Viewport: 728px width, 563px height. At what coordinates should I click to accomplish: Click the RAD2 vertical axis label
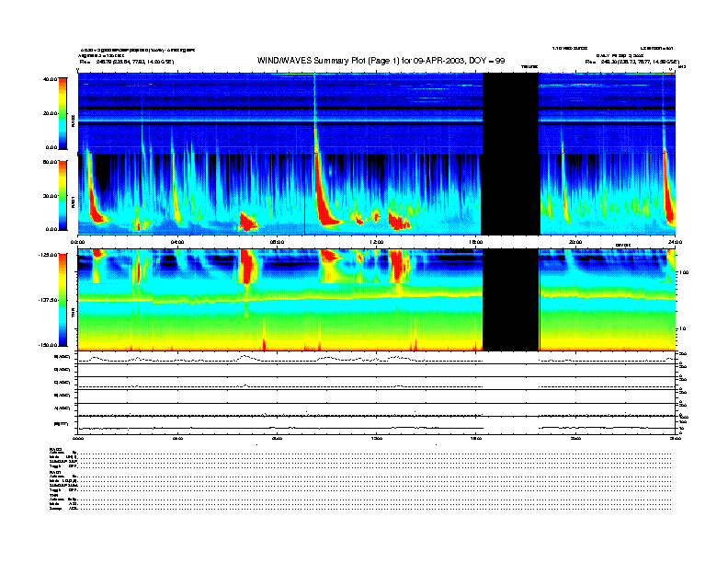[x=73, y=121]
